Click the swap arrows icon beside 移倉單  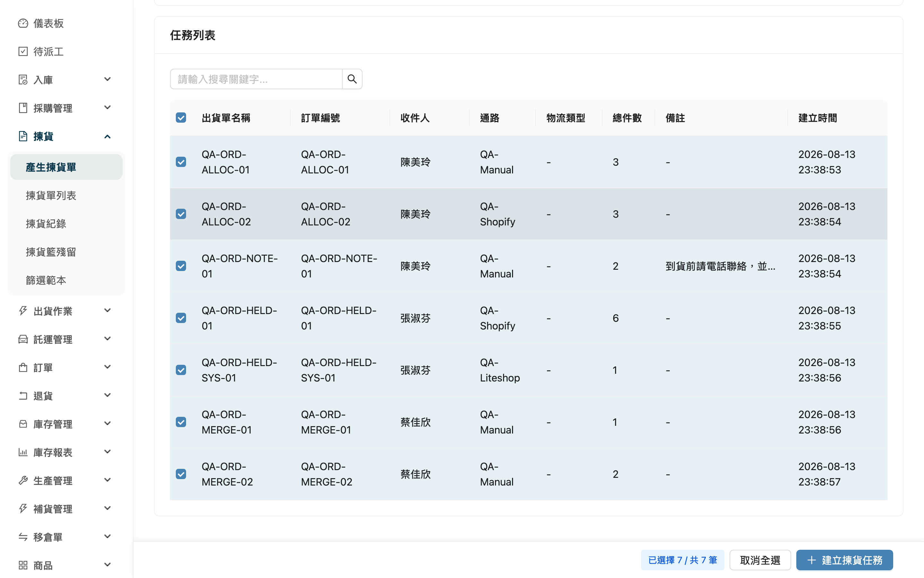[23, 537]
